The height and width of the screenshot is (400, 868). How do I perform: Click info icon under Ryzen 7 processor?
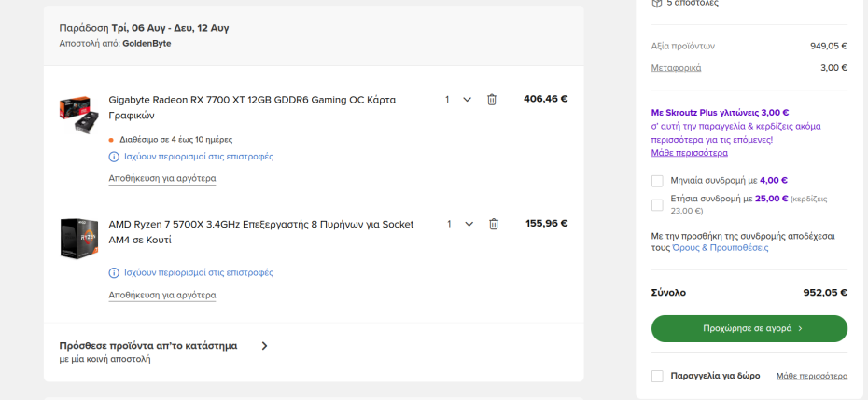point(114,273)
